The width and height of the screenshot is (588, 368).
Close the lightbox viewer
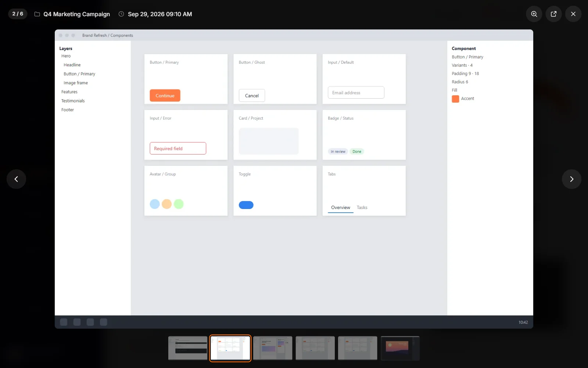pos(573,14)
